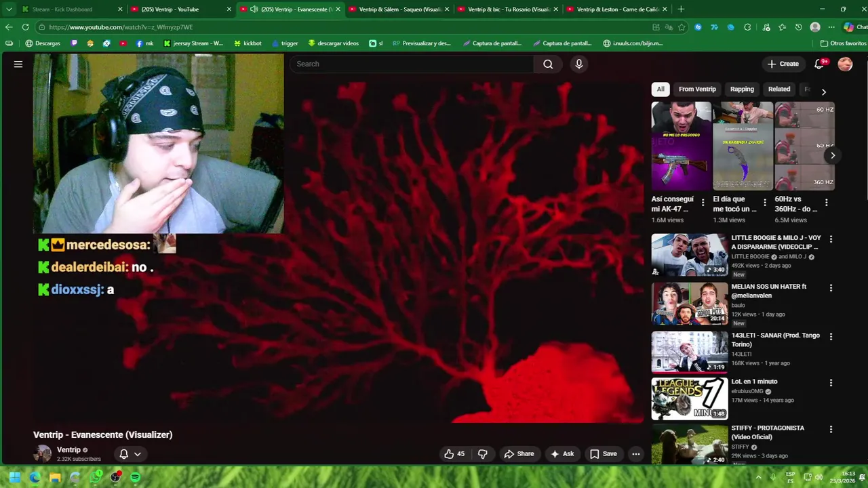Open the trigger bookmark
Screen dimensions: 868x488
coord(284,43)
